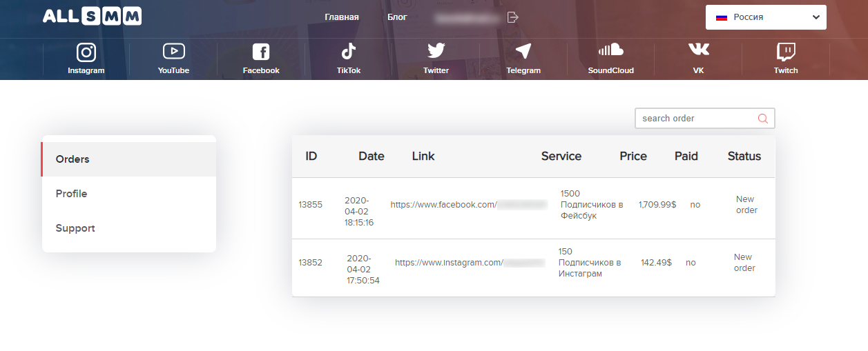Click New order status of 13852
Screen dimensions: 868x351
pyautogui.click(x=744, y=263)
